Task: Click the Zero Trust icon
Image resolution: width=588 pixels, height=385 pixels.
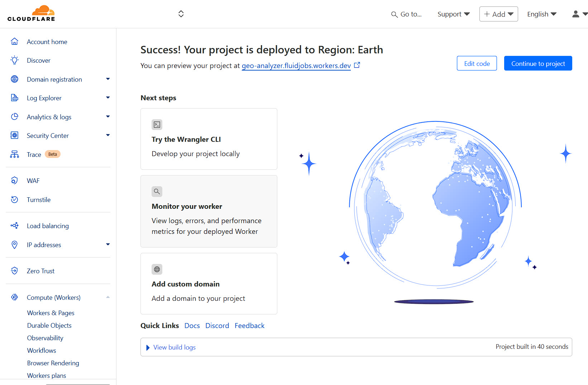Action: tap(14, 271)
